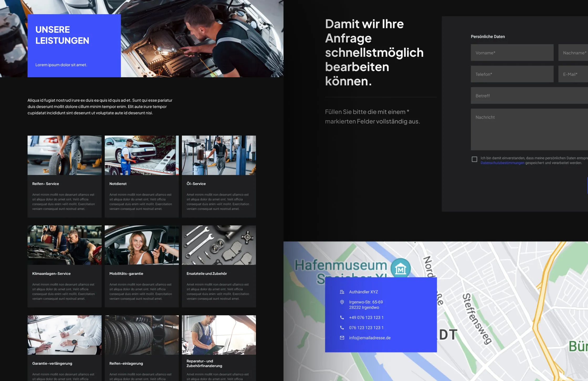Focus the Vorname input field
The height and width of the screenshot is (381, 588).
click(512, 53)
